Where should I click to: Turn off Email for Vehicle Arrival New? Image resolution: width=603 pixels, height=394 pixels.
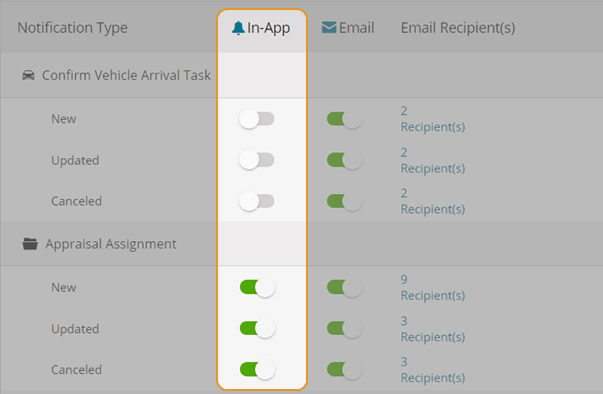pos(345,119)
